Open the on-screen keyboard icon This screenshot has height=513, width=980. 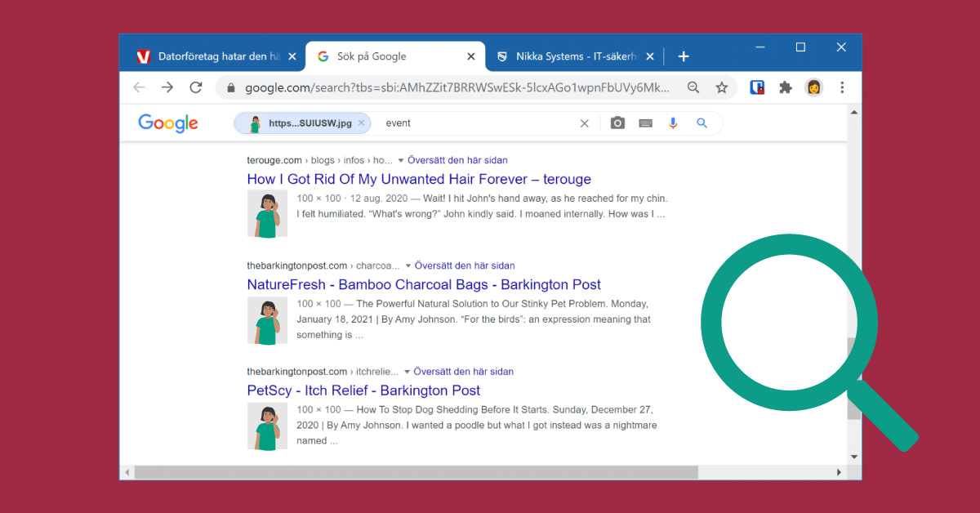645,123
